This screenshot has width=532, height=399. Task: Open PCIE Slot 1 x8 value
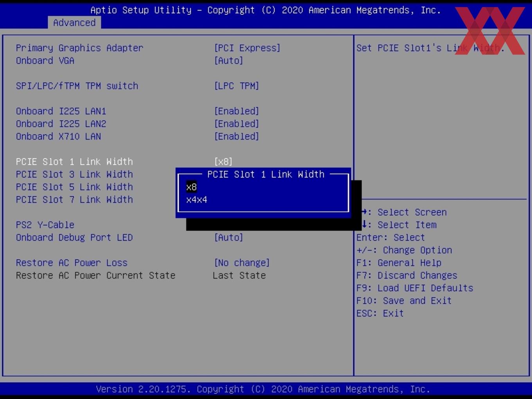click(x=223, y=162)
